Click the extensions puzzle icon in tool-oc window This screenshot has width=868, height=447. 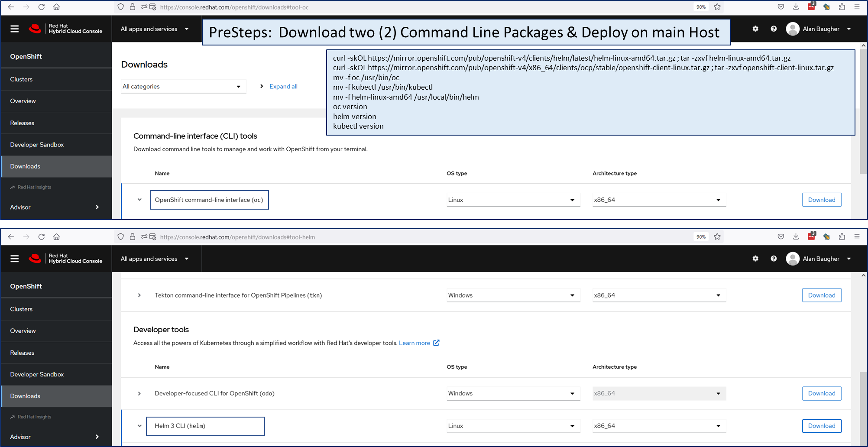pyautogui.click(x=842, y=7)
